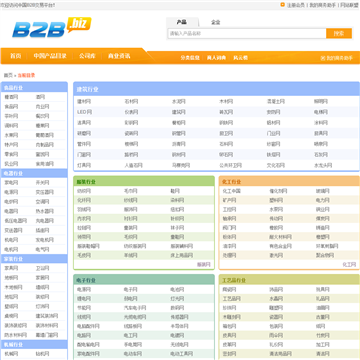This screenshot has width=360, height=360.
Task: Click LED网 in the 建筑行业 panel
Action: pyautogui.click(x=84, y=112)
